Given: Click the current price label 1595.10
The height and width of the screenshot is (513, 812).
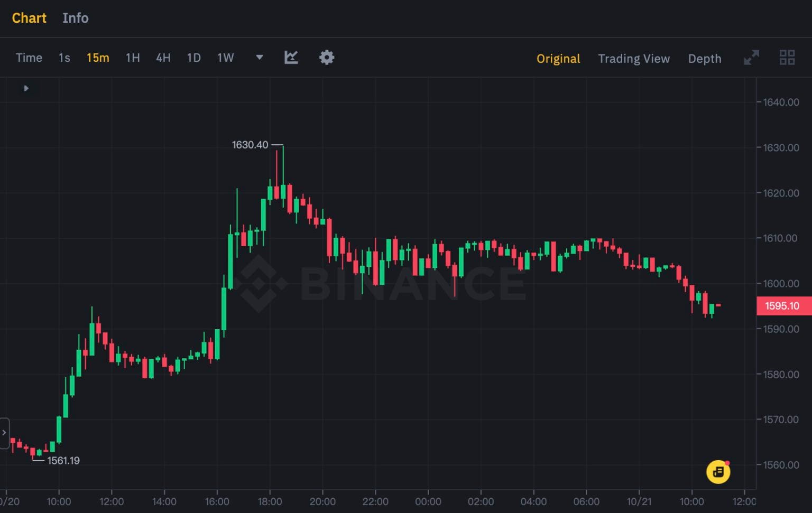Looking at the screenshot, I should pyautogui.click(x=784, y=306).
